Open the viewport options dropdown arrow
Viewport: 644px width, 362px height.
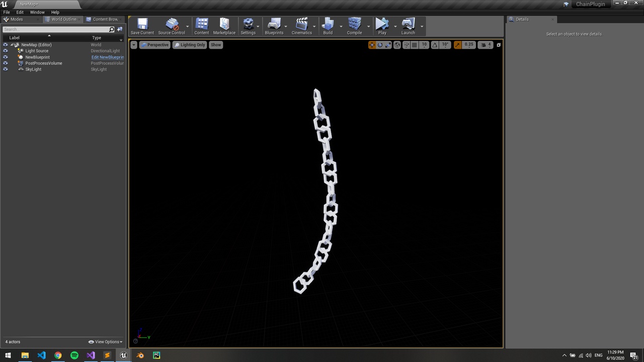click(x=134, y=45)
